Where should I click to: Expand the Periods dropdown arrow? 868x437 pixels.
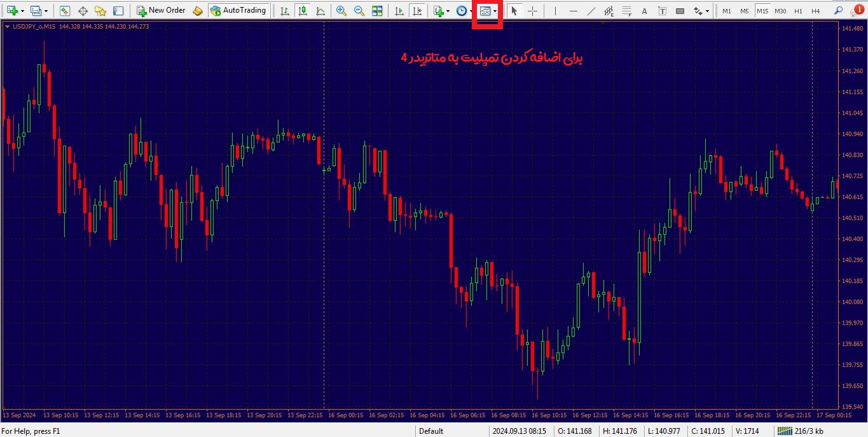(471, 11)
